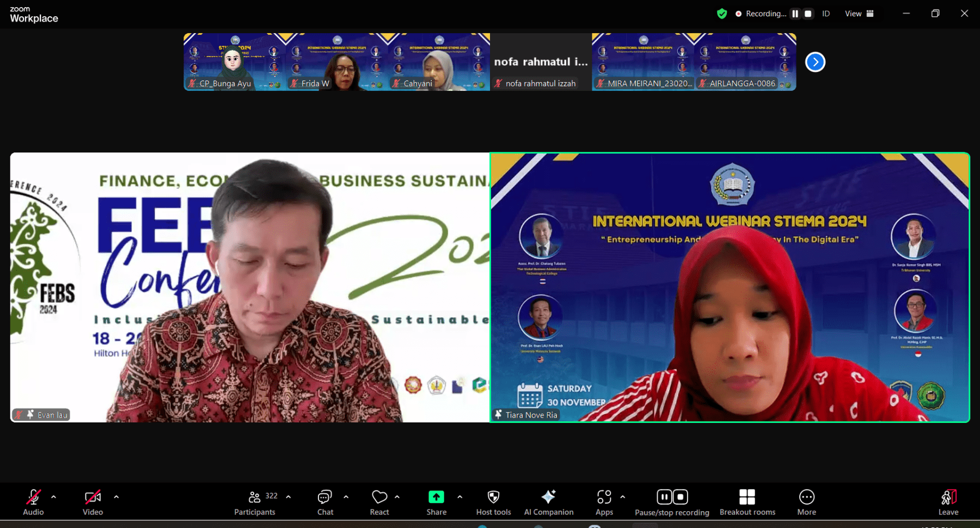980x528 pixels.
Task: Open the More options menu
Action: [x=806, y=497]
